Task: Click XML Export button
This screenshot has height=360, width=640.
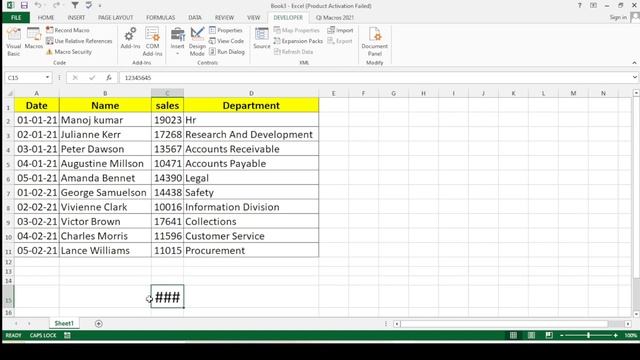Action: pos(340,41)
